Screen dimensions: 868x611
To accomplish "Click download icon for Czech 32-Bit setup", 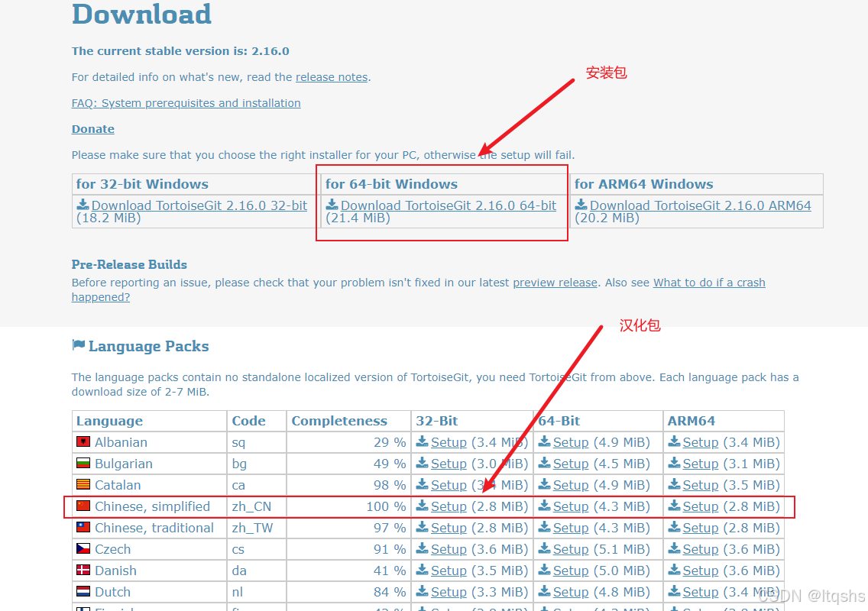I will pyautogui.click(x=423, y=549).
